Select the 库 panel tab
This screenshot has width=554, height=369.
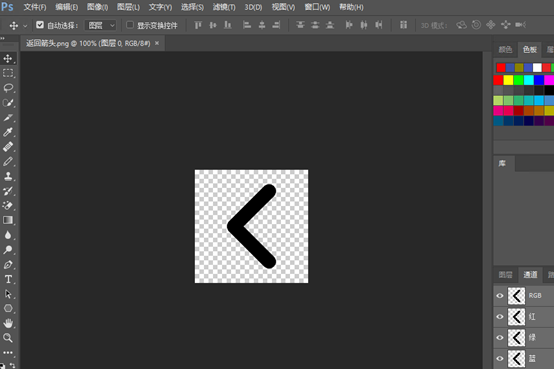tap(502, 163)
